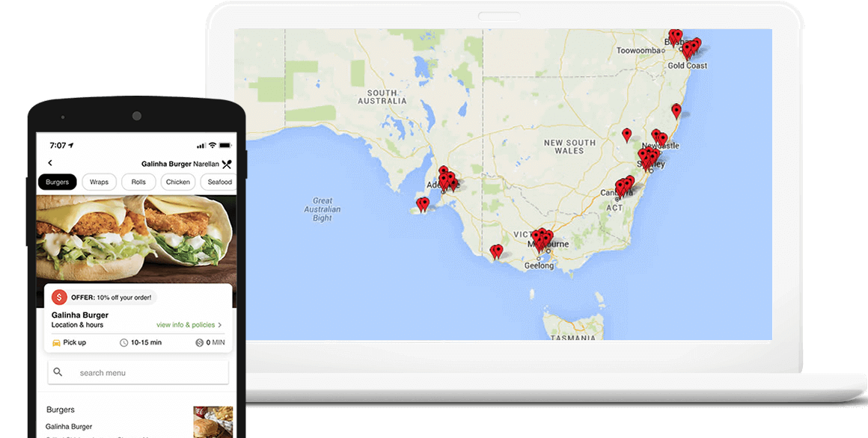
Task: Tap the red dollar offer icon
Action: [x=59, y=297]
